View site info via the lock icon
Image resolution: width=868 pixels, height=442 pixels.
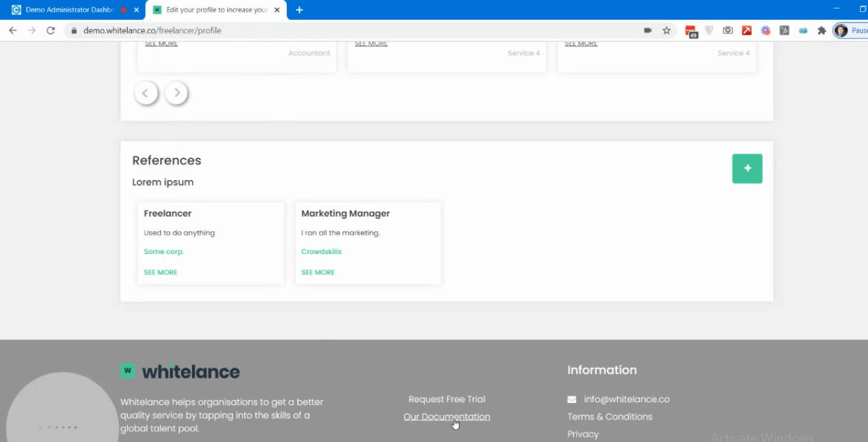pos(74,30)
